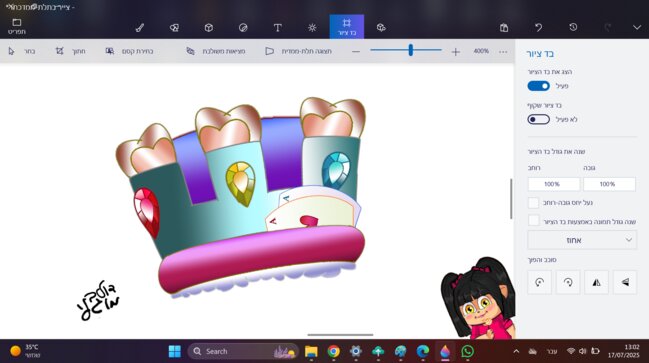Enable the transparent canvas toggle
Image resolution: width=649 pixels, height=363 pixels.
[x=538, y=119]
